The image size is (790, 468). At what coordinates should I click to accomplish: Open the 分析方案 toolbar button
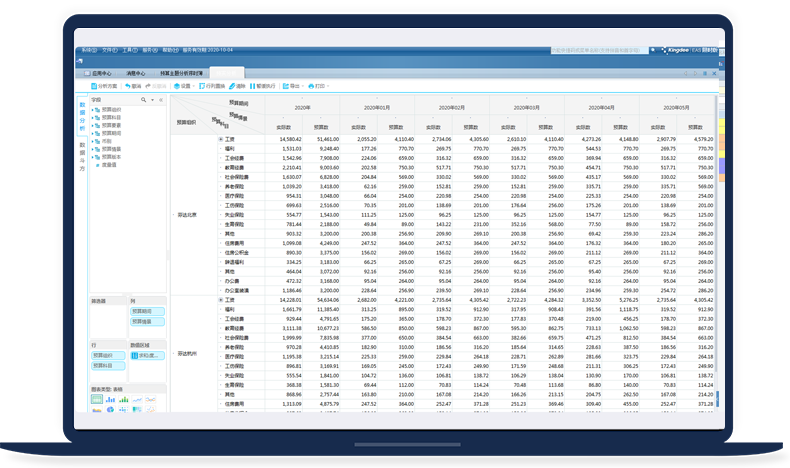[104, 86]
